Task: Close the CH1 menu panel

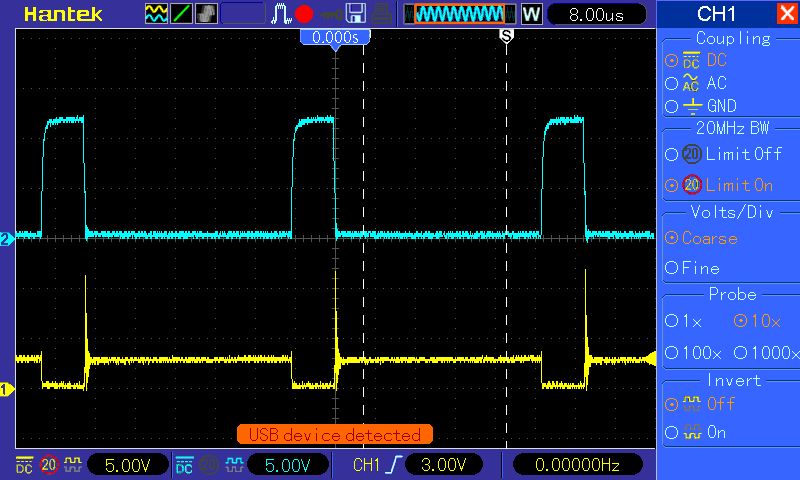Action: tap(787, 13)
